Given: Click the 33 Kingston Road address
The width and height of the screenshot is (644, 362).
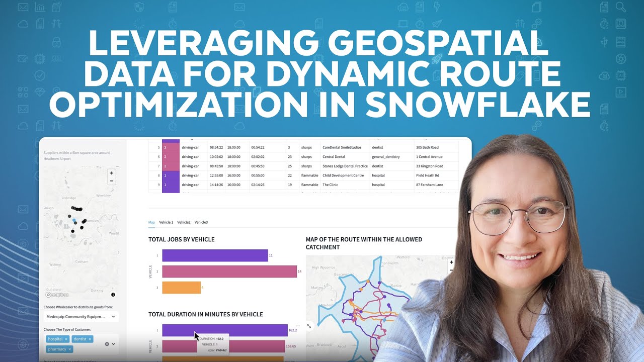Looking at the screenshot, I should pyautogui.click(x=430, y=166).
